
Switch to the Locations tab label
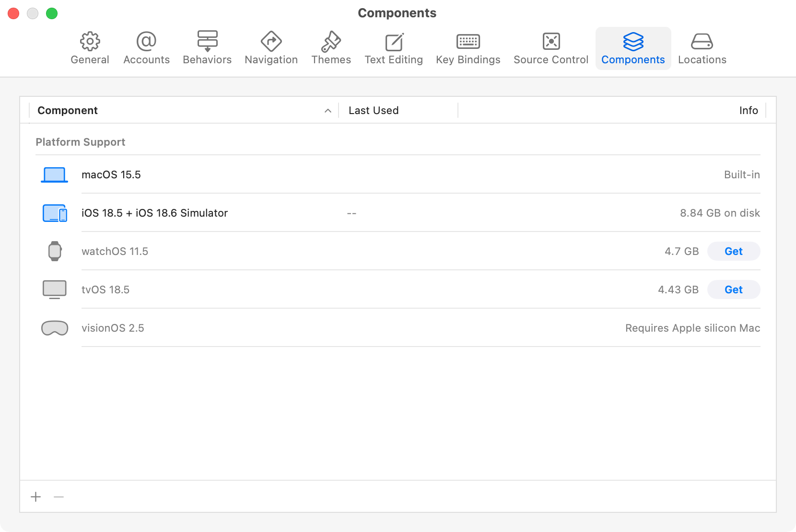pyautogui.click(x=702, y=60)
